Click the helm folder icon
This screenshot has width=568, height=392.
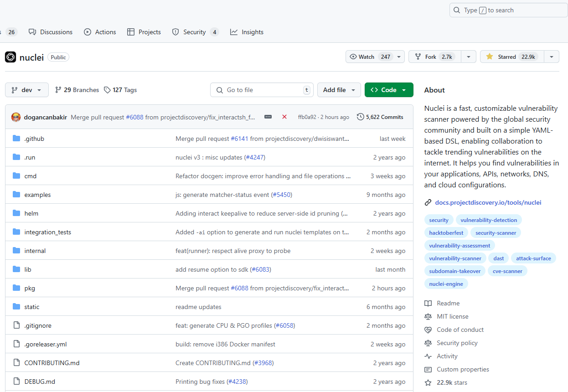tap(17, 213)
